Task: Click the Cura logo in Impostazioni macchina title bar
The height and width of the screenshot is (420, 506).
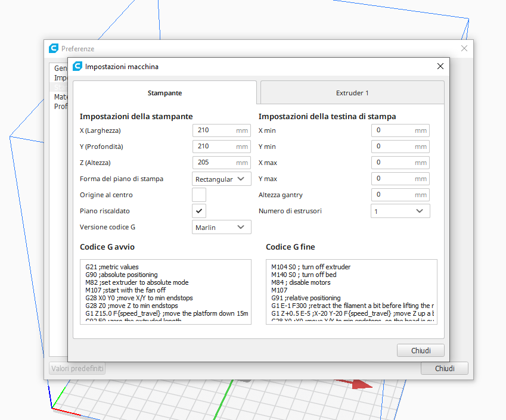Action: click(77, 67)
